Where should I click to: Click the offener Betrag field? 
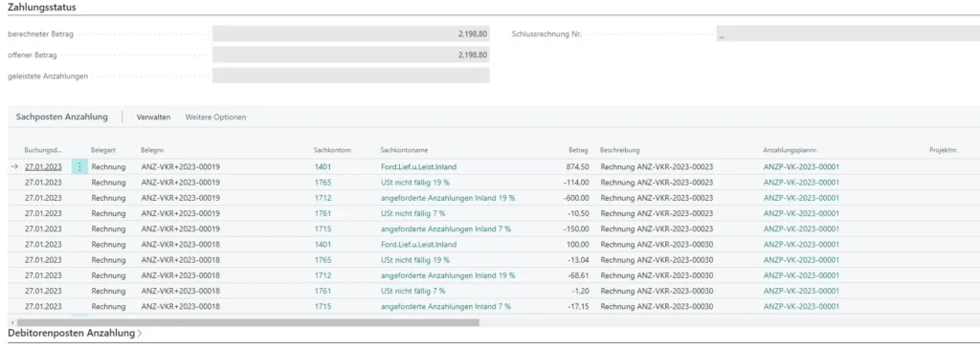click(351, 55)
